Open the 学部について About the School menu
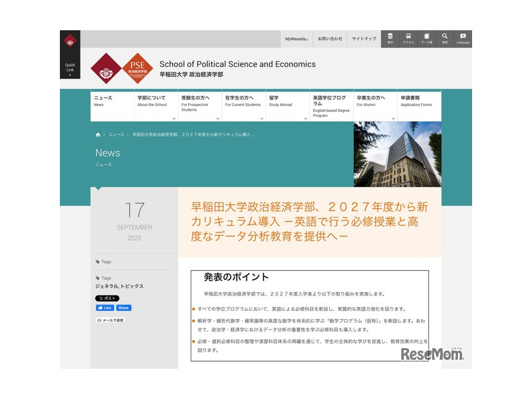The image size is (532, 399). click(156, 106)
